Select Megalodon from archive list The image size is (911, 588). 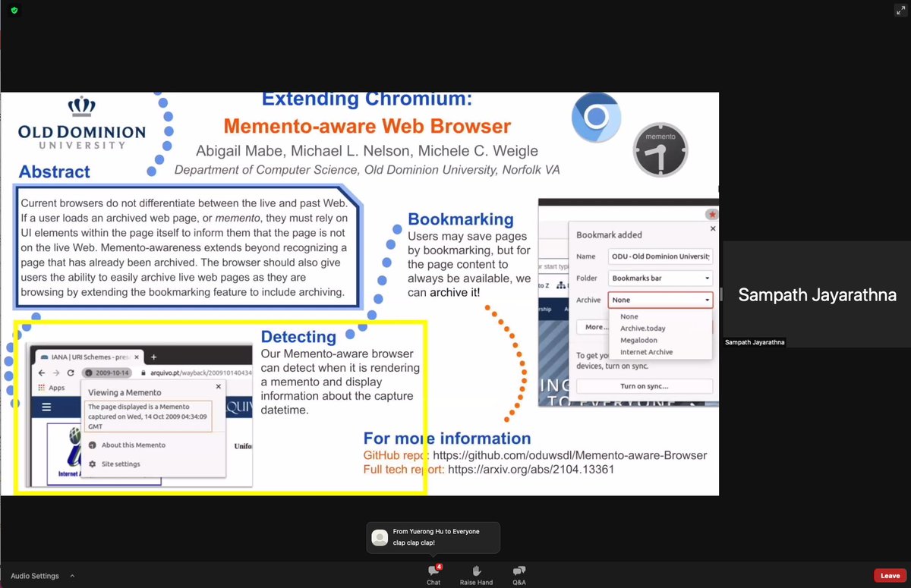click(x=638, y=340)
